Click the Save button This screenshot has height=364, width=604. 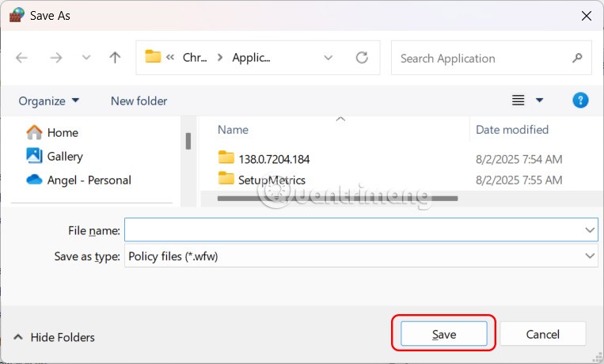443,334
